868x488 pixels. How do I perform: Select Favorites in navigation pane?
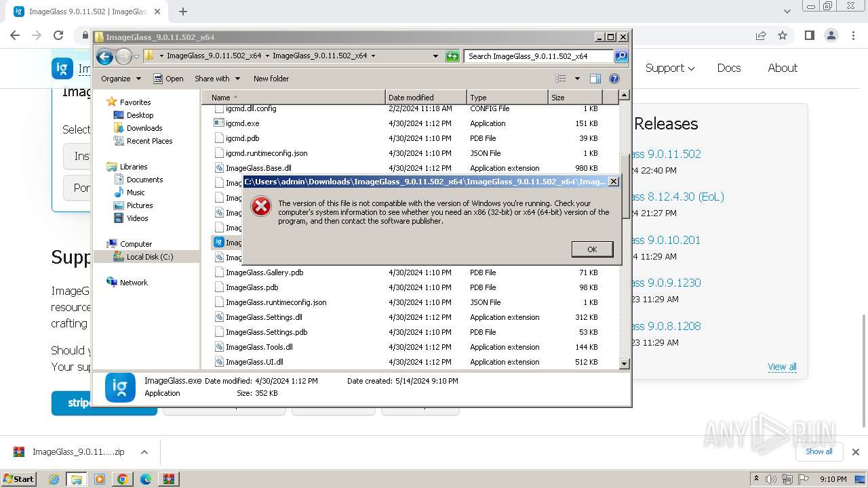[135, 102]
